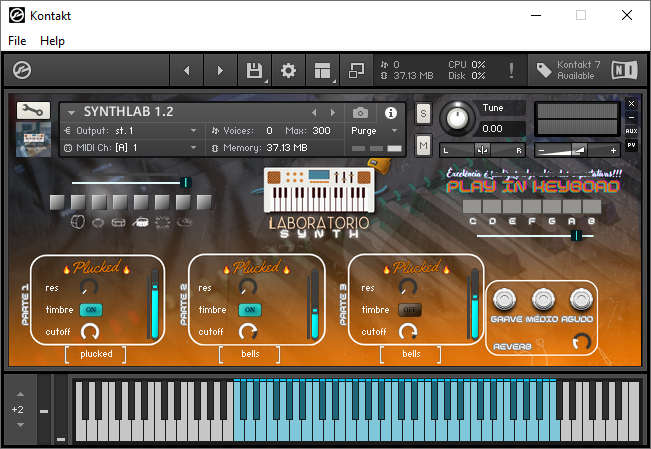Click the last grey drum pad square
This screenshot has width=651, height=449.
[x=204, y=202]
